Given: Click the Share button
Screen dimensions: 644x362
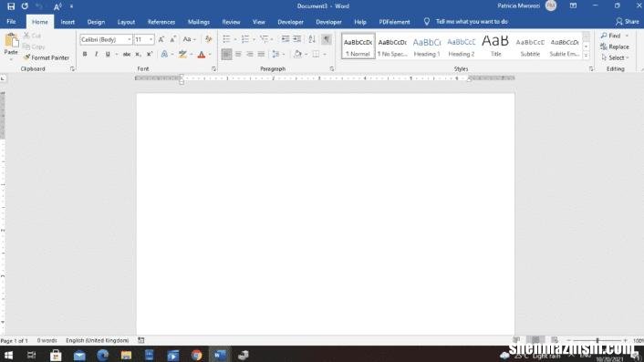Looking at the screenshot, I should point(628,22).
